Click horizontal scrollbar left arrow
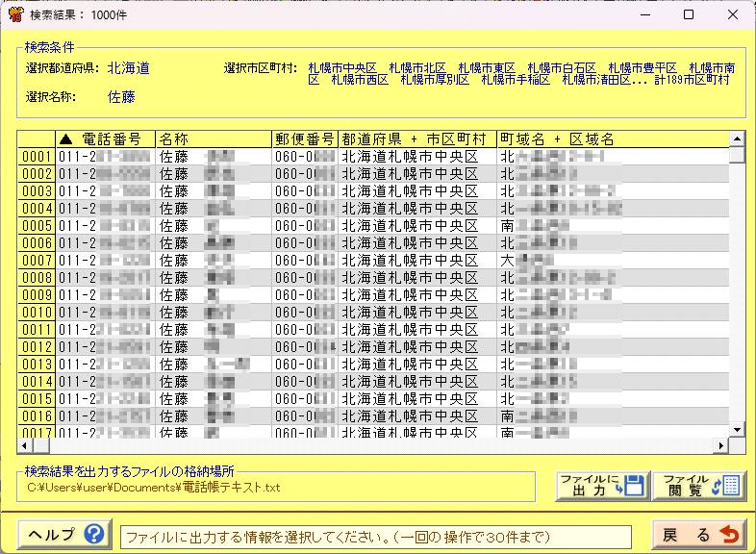756x554 pixels. pyautogui.click(x=25, y=445)
